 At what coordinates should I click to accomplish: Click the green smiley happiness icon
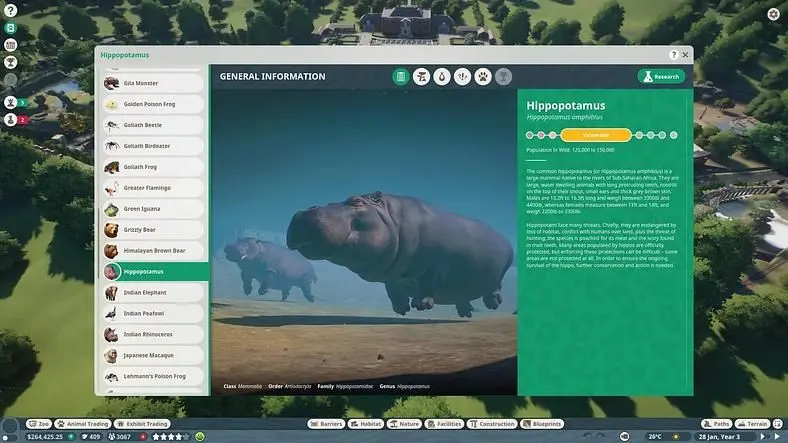(200, 437)
